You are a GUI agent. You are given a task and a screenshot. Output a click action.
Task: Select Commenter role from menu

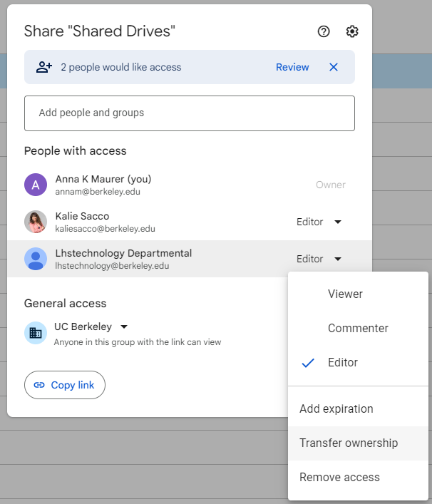(x=358, y=329)
